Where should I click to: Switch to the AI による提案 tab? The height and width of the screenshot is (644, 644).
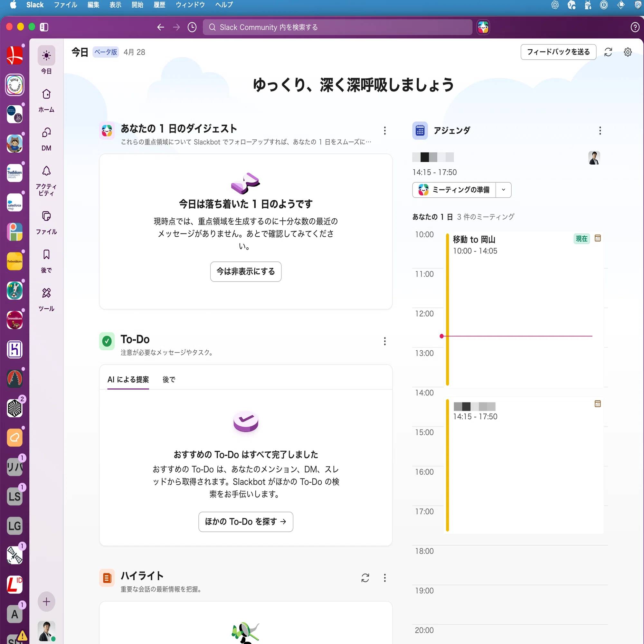tap(128, 379)
